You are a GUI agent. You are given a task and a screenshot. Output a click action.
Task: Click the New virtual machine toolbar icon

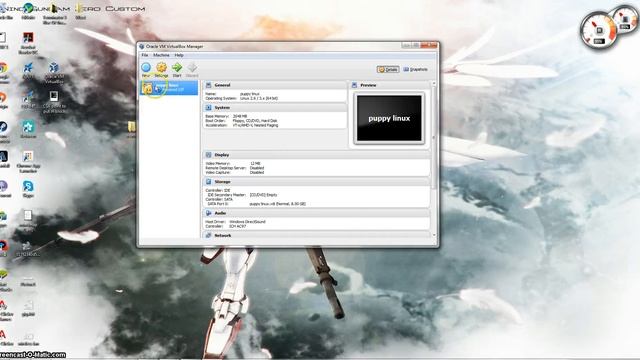[x=146, y=69]
